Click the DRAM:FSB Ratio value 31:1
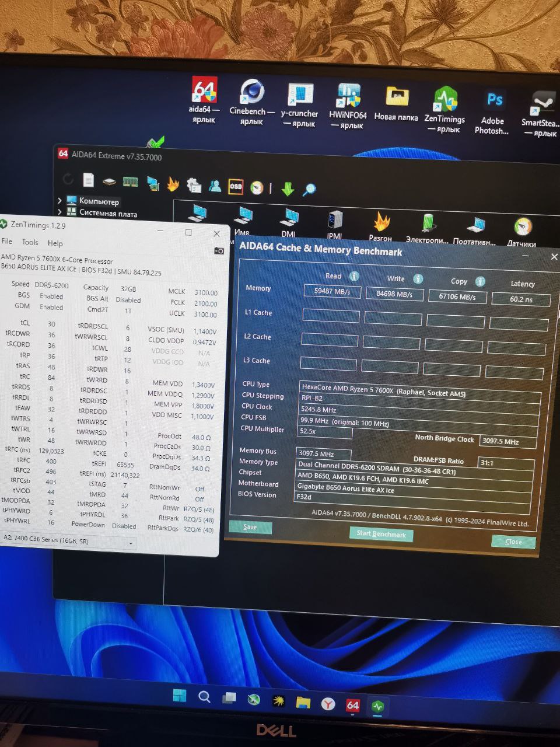The height and width of the screenshot is (747, 560). coord(506,463)
